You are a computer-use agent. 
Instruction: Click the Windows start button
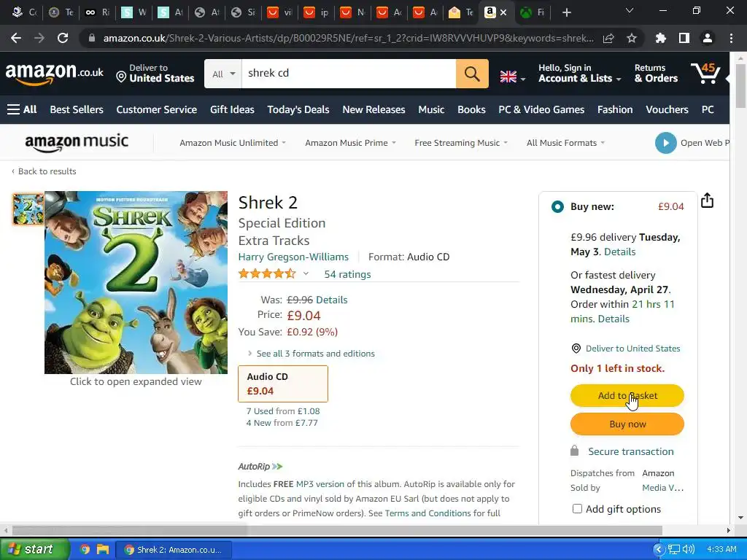[34, 550]
